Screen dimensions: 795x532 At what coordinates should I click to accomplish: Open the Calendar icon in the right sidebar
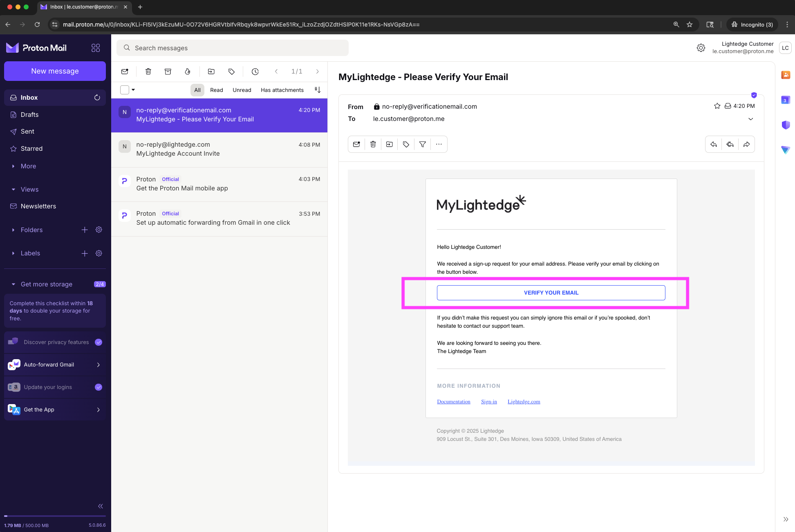786,100
